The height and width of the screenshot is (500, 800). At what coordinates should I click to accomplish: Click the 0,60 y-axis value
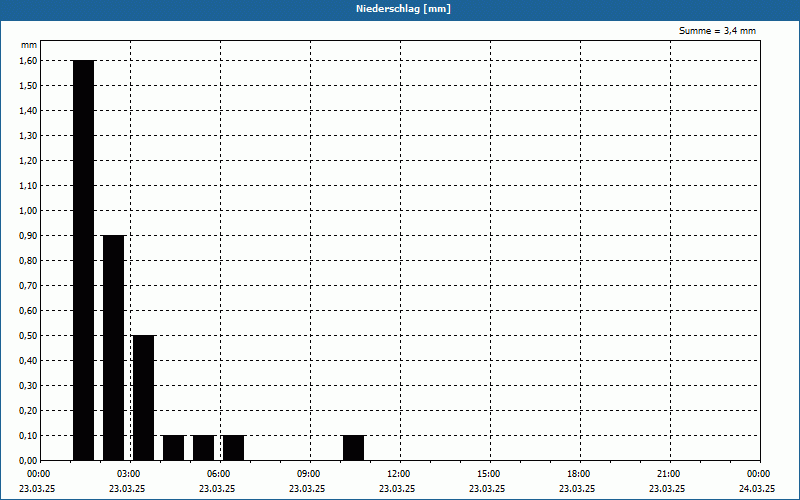click(28, 311)
